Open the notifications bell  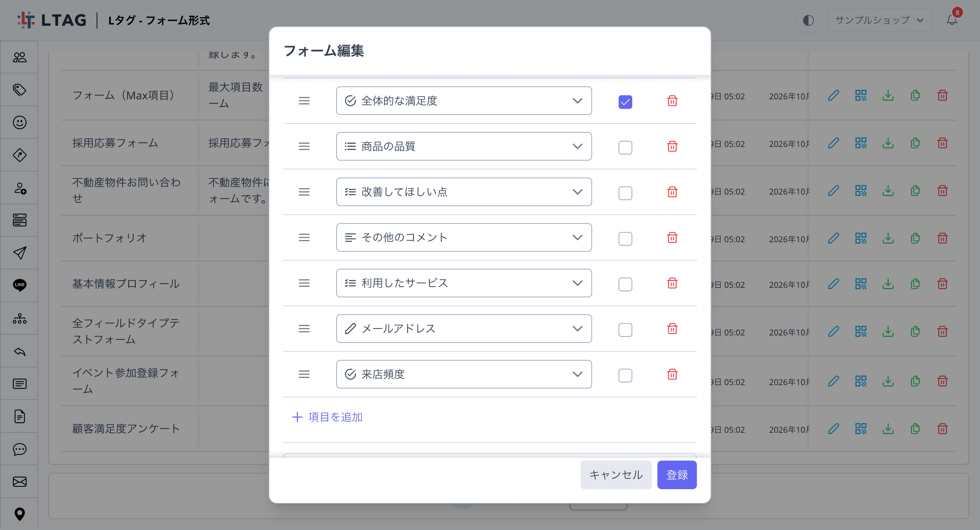(x=952, y=20)
